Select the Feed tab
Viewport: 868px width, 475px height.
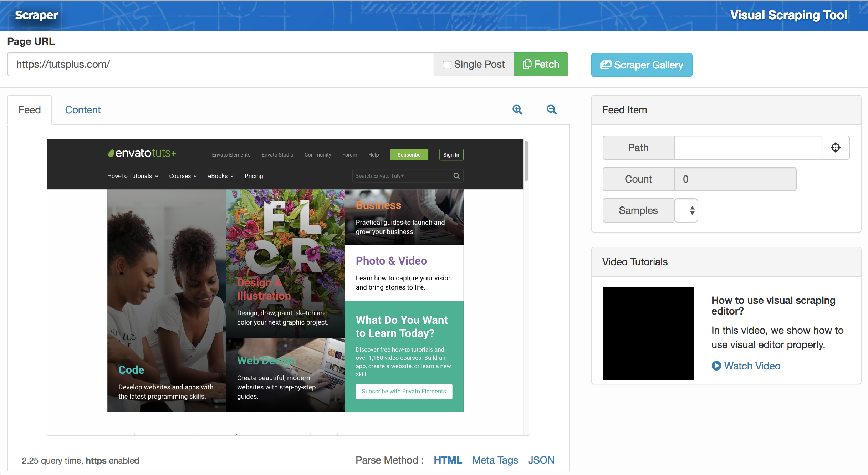click(30, 110)
